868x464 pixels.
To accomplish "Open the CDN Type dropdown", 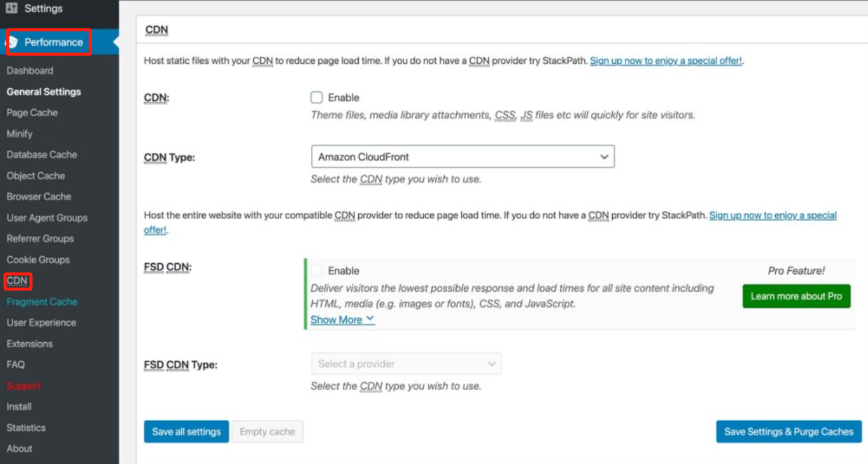I will (x=462, y=156).
